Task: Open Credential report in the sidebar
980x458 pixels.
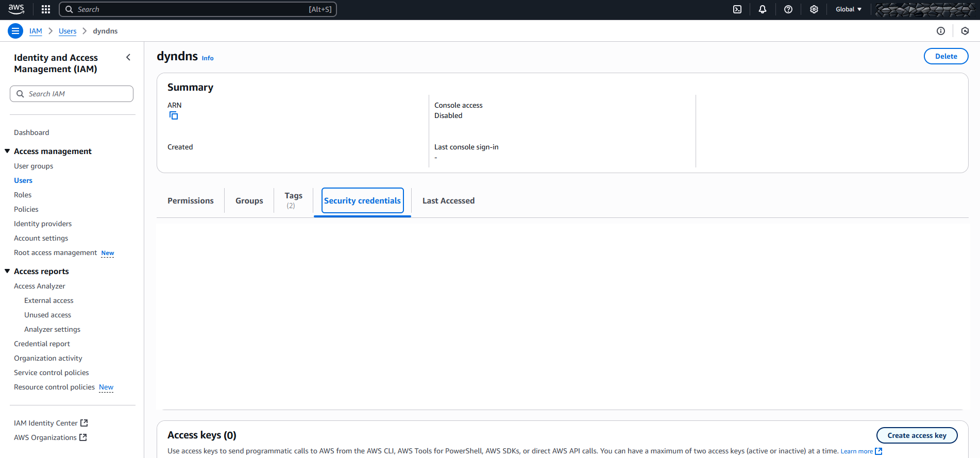Action: click(42, 344)
